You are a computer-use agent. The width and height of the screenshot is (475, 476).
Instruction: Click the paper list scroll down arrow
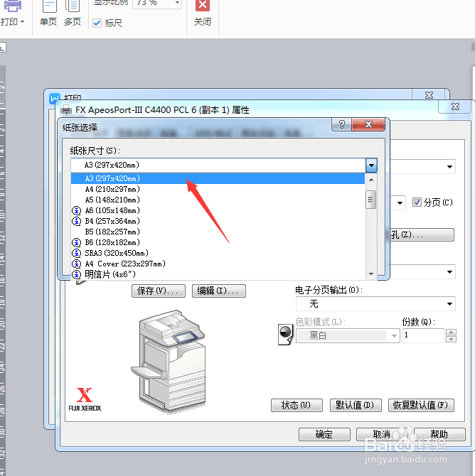pos(371,274)
